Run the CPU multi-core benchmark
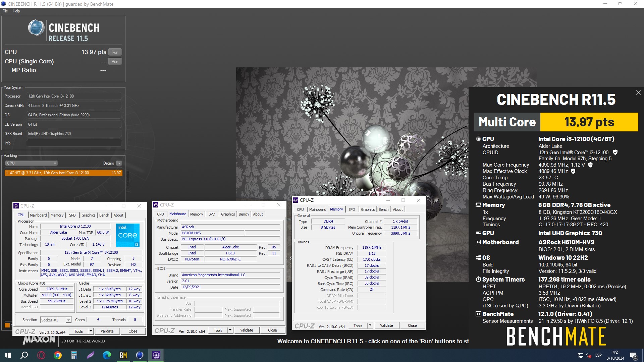 click(x=115, y=52)
